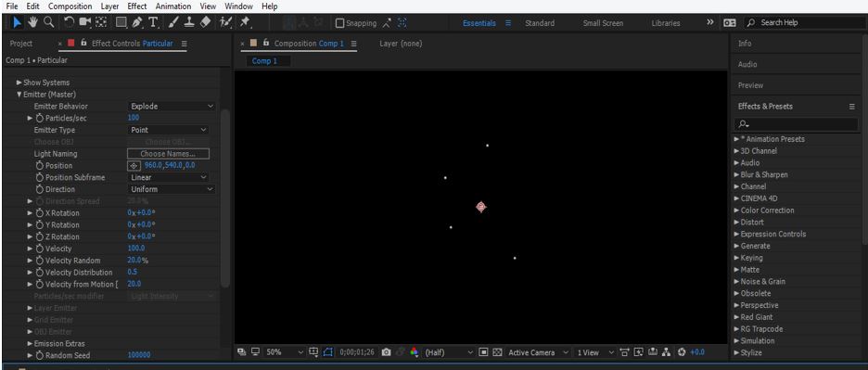
Task: Open the 50% magnification dropdown
Action: click(x=285, y=352)
